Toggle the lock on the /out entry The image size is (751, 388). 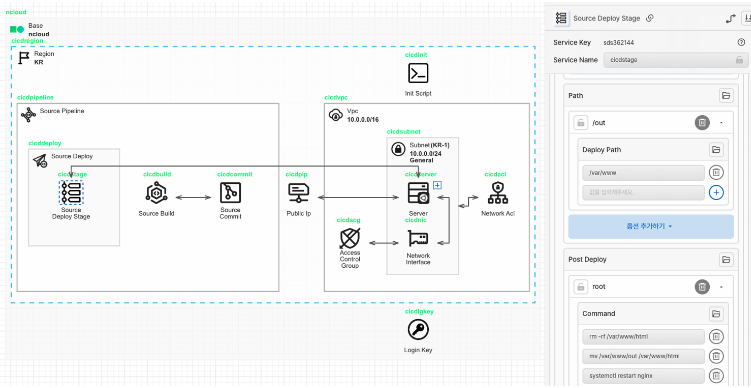coord(580,123)
